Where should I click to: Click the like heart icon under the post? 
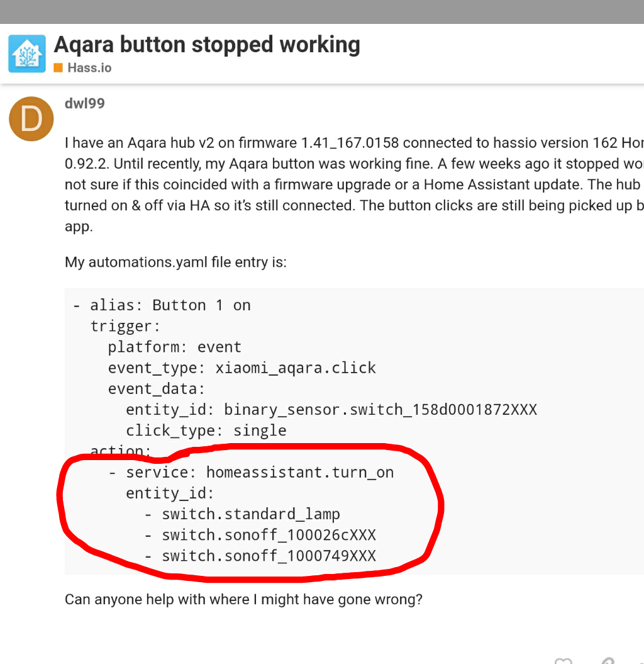click(x=563, y=660)
